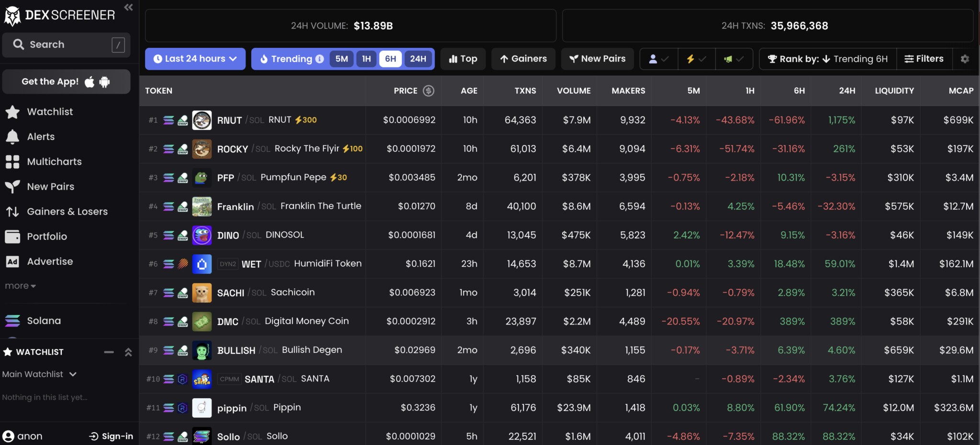Click the BULLISH Degen token icon

(x=202, y=350)
